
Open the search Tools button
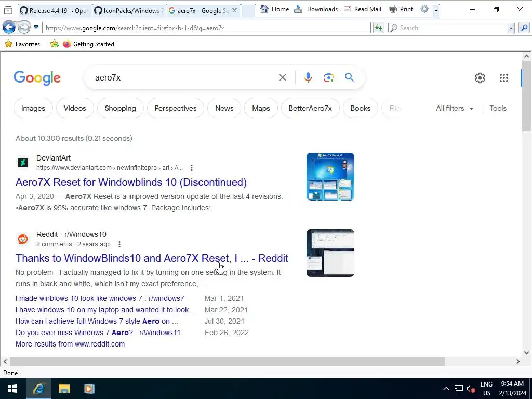click(x=498, y=108)
